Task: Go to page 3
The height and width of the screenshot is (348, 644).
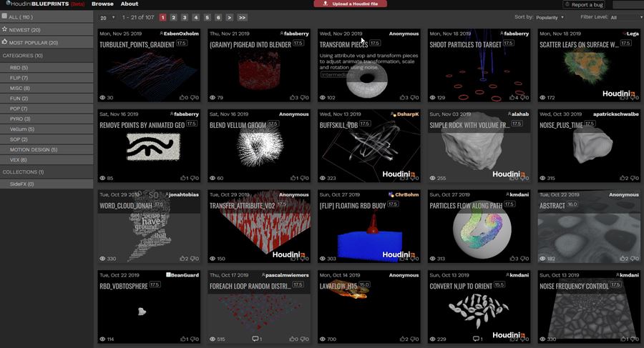Action: point(185,17)
